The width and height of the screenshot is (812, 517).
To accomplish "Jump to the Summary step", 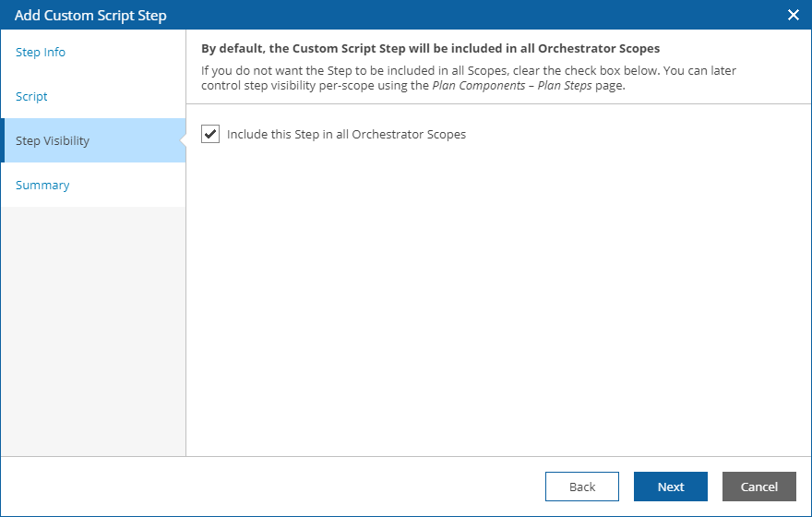I will click(42, 186).
